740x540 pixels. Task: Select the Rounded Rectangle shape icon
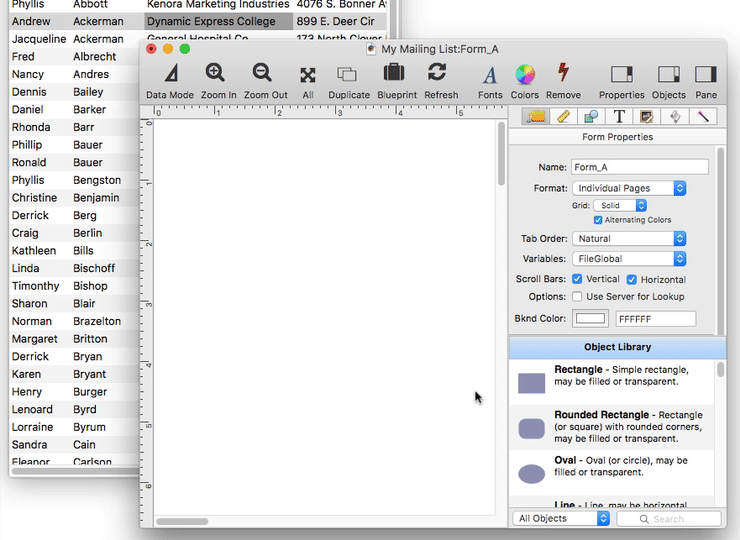(531, 429)
